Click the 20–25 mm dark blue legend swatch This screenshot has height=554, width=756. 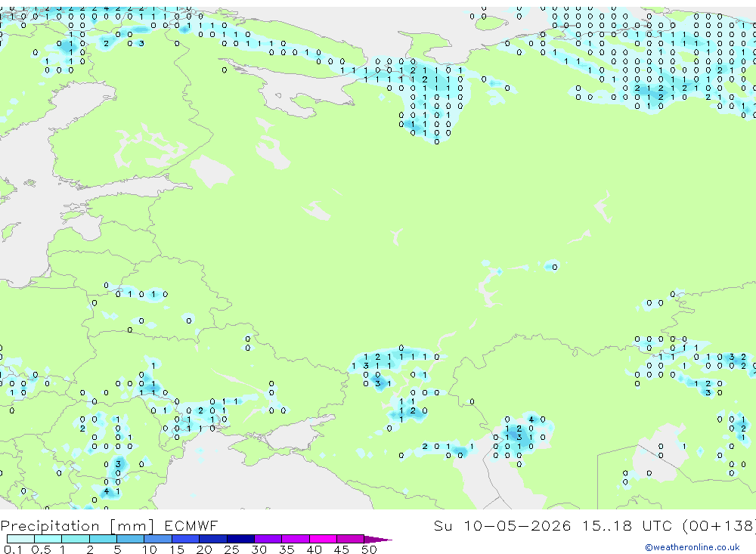pos(212,539)
